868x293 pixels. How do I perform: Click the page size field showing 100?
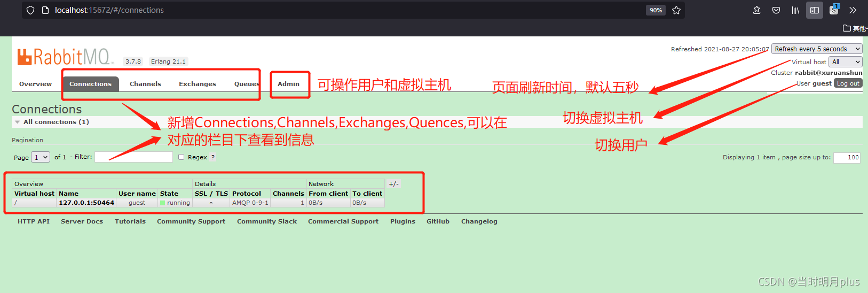(x=847, y=157)
